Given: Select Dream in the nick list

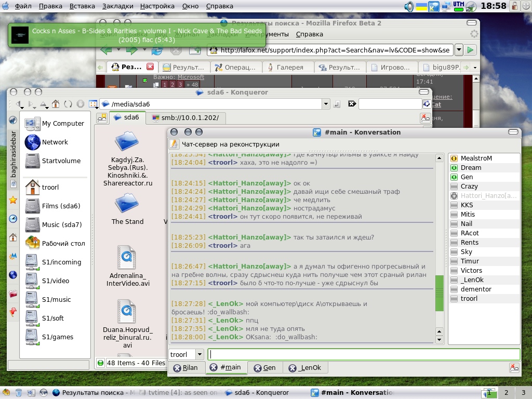Looking at the screenshot, I should (484, 168).
